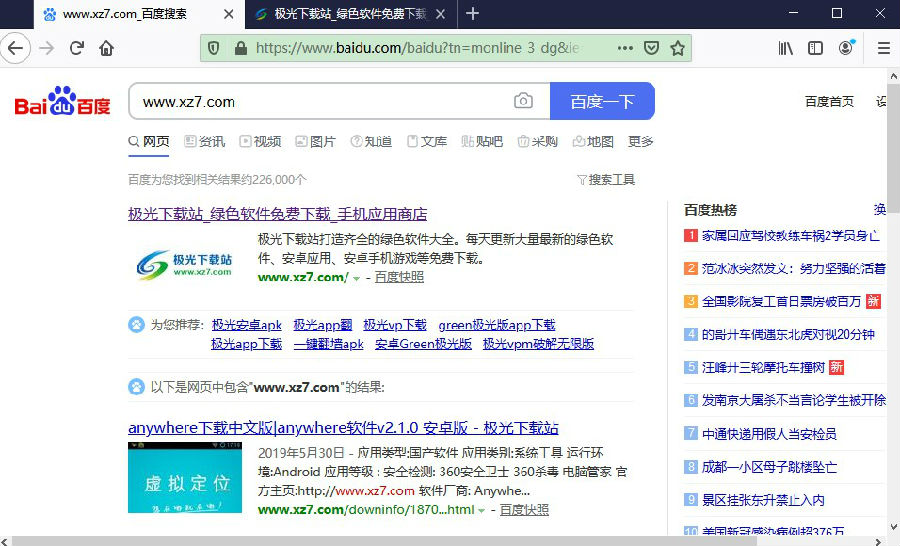The image size is (900, 546).
Task: Bookmark this page with star
Action: pyautogui.click(x=678, y=48)
